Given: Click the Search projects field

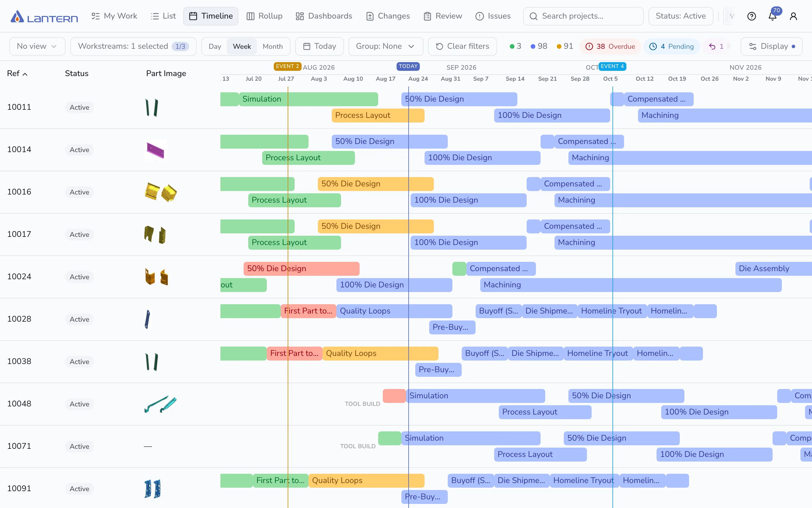Looking at the screenshot, I should pos(583,16).
